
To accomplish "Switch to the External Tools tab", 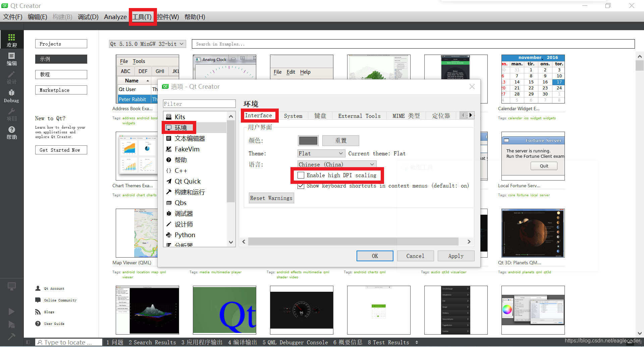I will (359, 116).
